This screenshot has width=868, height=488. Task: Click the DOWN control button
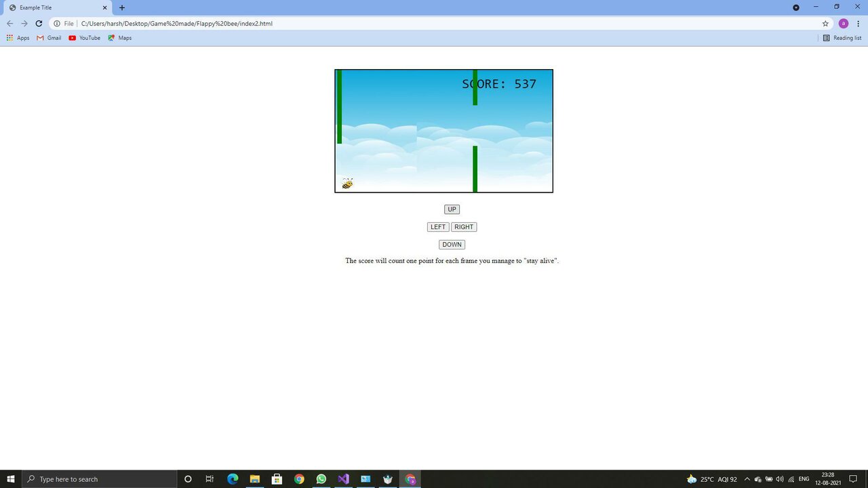[x=452, y=245]
